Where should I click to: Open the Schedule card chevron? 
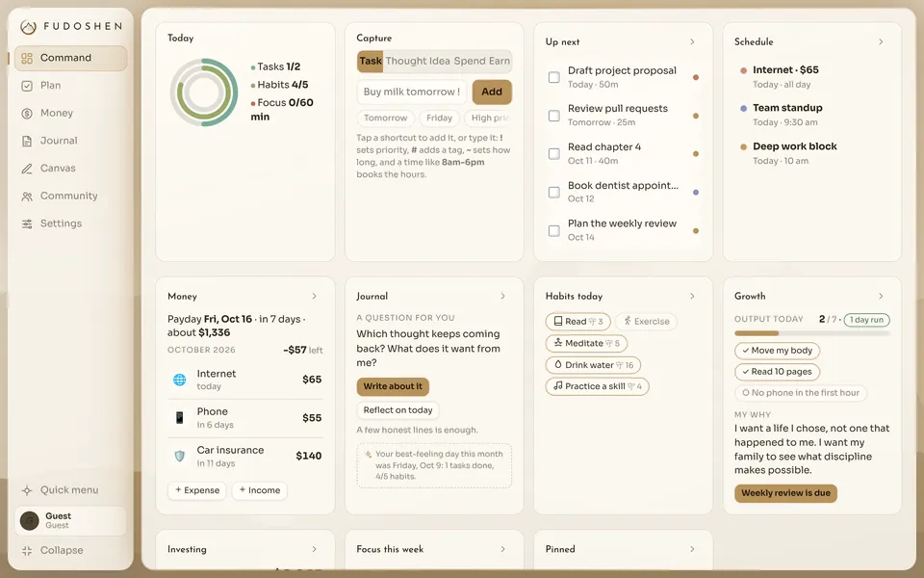coord(881,41)
